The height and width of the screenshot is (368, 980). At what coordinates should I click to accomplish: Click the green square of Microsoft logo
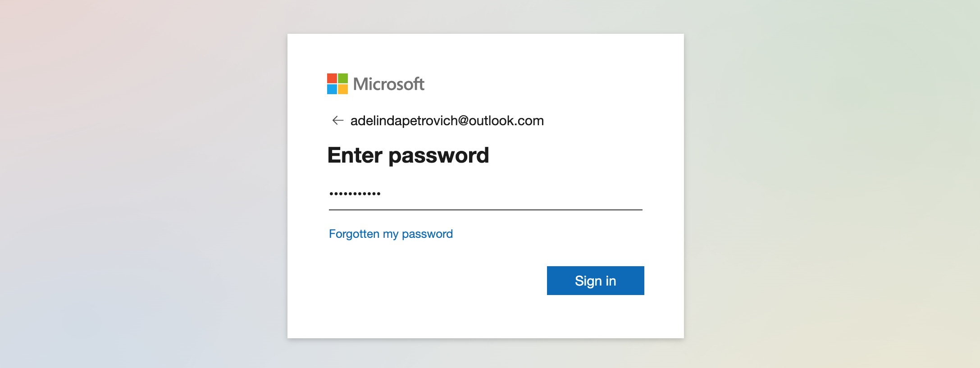coord(343,78)
